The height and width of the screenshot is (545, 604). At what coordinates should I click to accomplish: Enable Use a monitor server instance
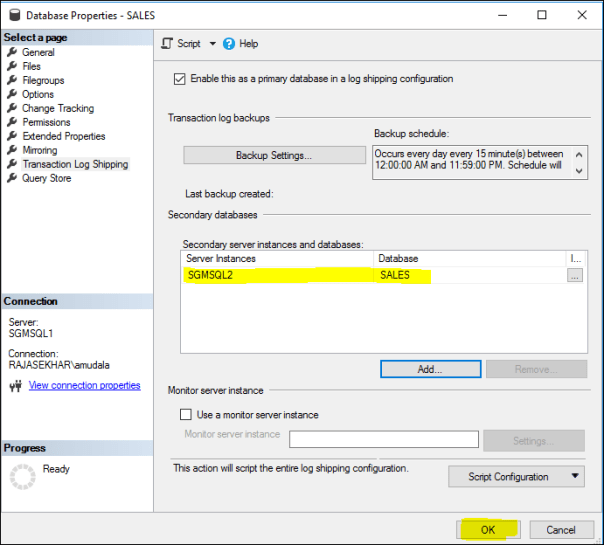[185, 415]
